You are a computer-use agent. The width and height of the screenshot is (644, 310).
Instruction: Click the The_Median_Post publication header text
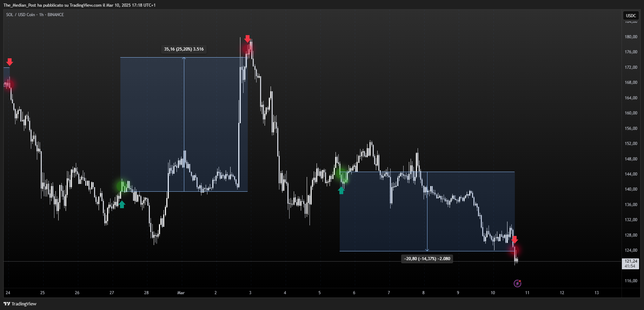[x=79, y=5]
